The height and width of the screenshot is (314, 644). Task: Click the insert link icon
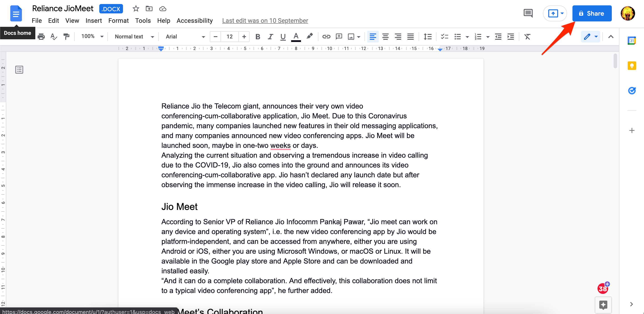click(326, 37)
